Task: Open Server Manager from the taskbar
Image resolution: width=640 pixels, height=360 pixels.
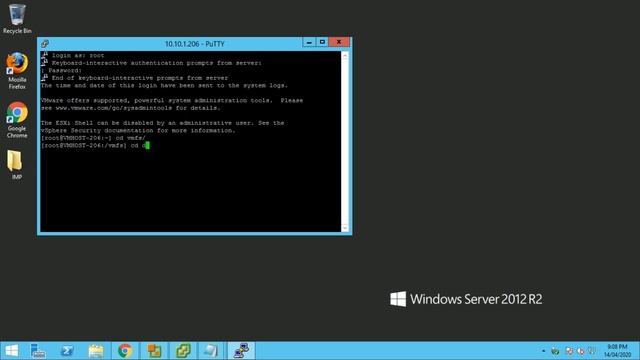Action: [38, 351]
